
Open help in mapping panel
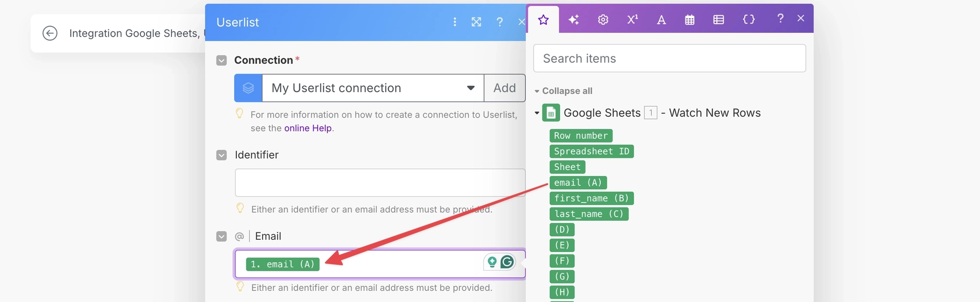pyautogui.click(x=780, y=19)
